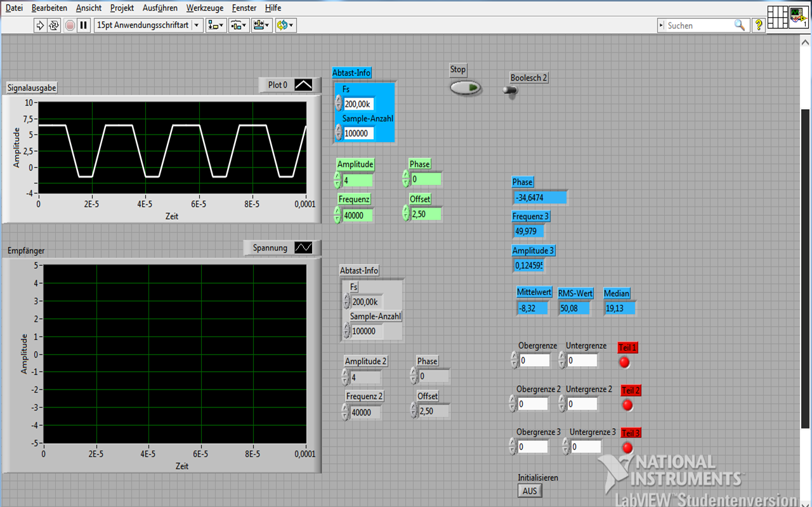Click the VI icon in top-right corner
812x507 pixels.
pos(798,16)
